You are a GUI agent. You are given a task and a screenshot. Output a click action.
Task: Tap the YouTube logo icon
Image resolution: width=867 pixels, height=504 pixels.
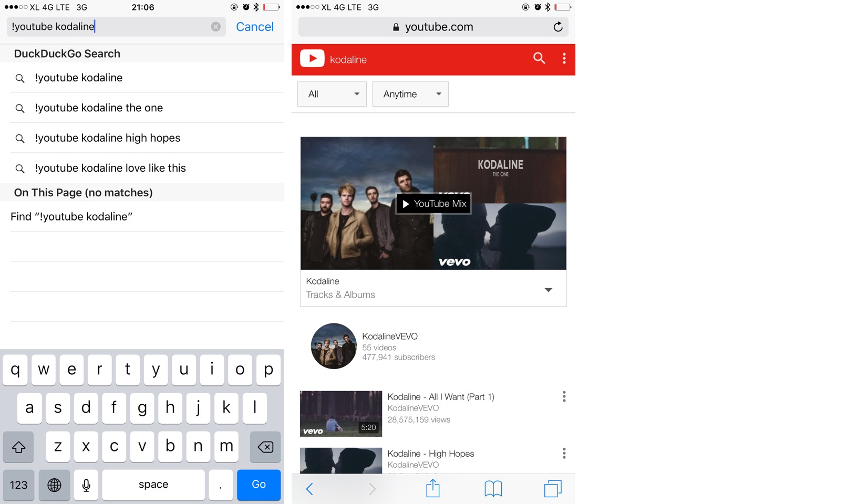[x=312, y=58]
